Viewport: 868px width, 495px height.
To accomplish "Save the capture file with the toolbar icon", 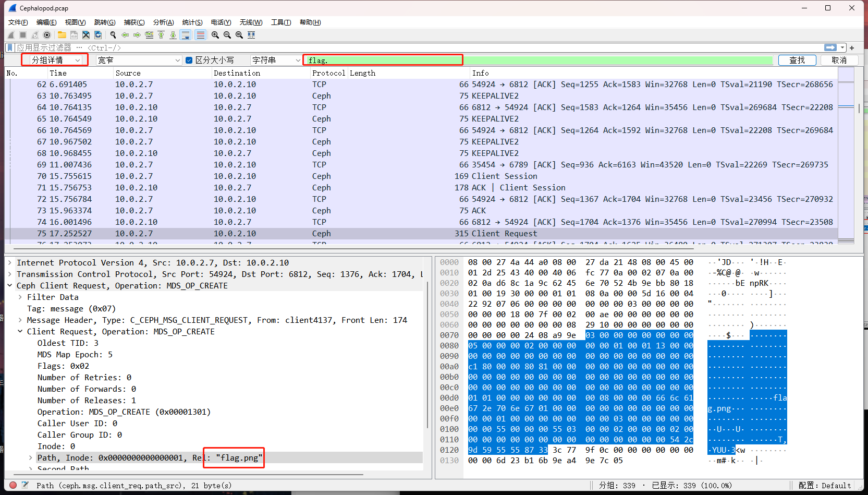I will tap(74, 35).
